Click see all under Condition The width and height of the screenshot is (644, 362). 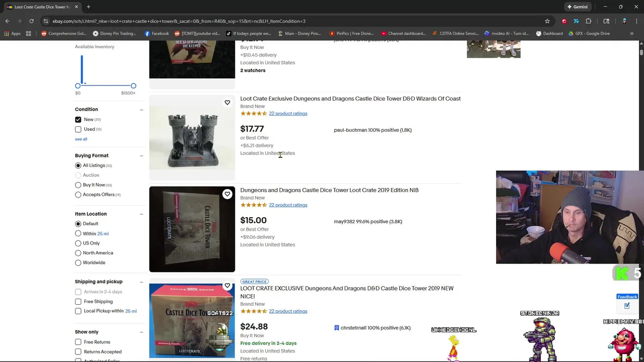point(81,139)
